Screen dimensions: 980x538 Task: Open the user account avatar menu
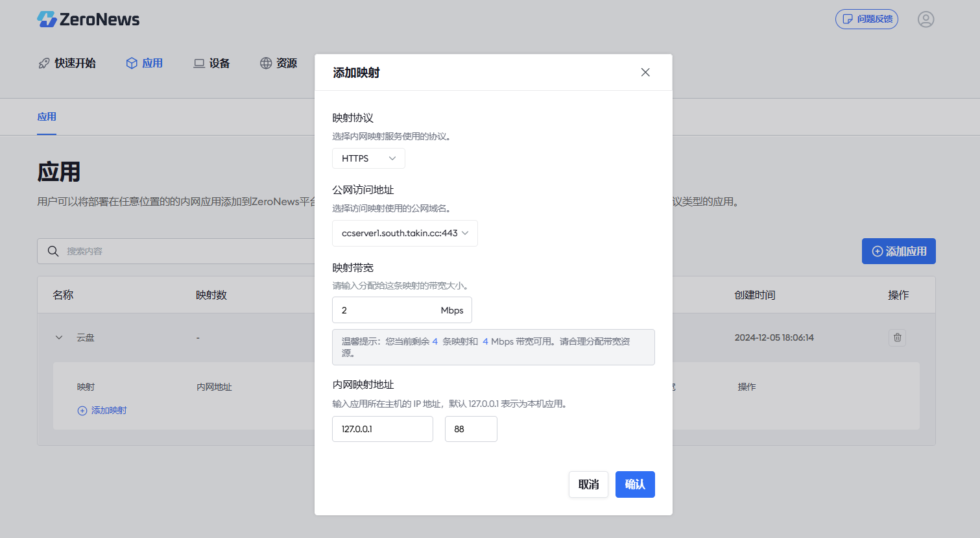[x=926, y=19]
